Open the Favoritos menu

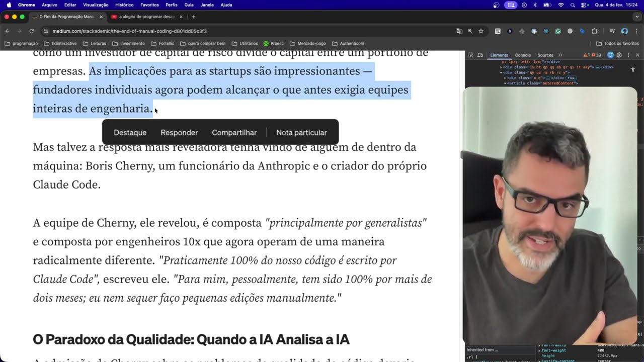pyautogui.click(x=149, y=5)
